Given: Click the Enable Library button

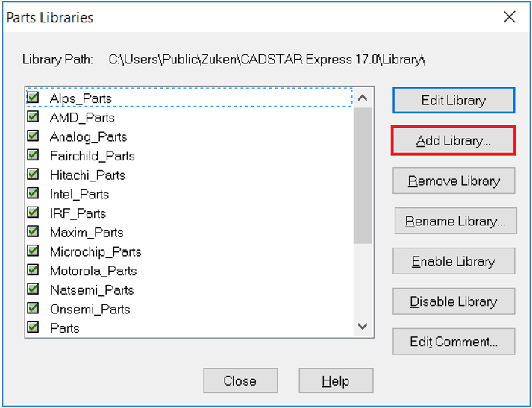Looking at the screenshot, I should tap(454, 261).
